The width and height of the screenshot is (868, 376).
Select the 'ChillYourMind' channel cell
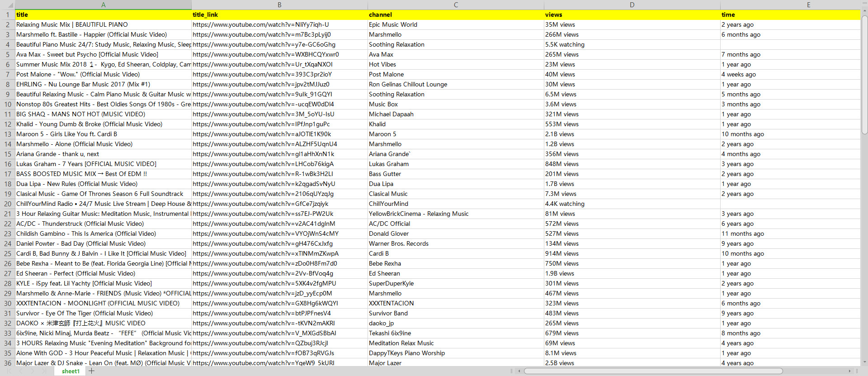coord(456,204)
